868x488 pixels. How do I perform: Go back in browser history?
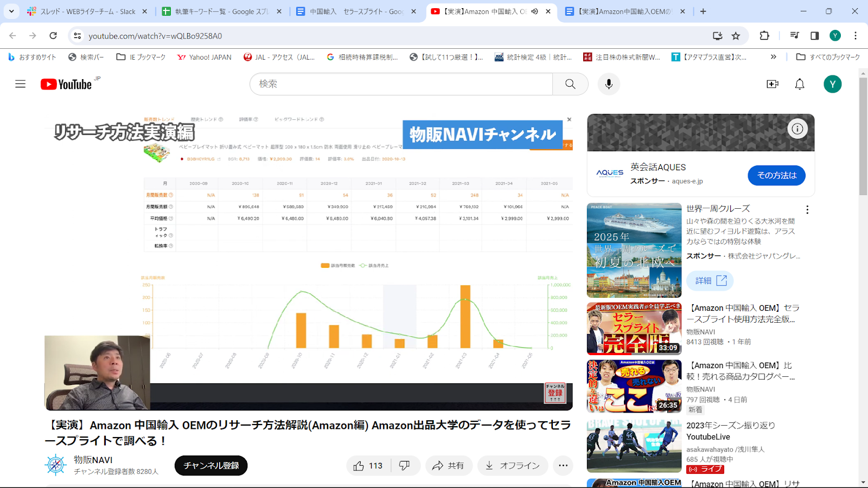(12, 36)
